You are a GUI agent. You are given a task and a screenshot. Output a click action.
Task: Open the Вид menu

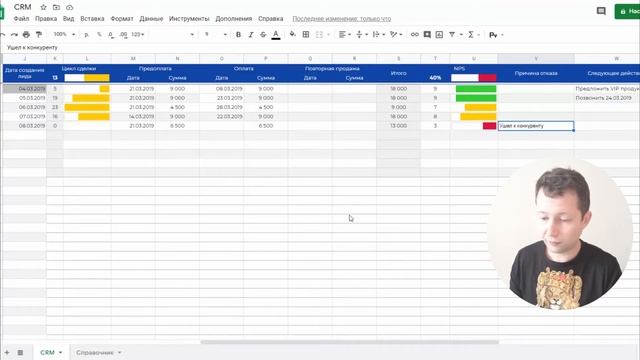69,19
